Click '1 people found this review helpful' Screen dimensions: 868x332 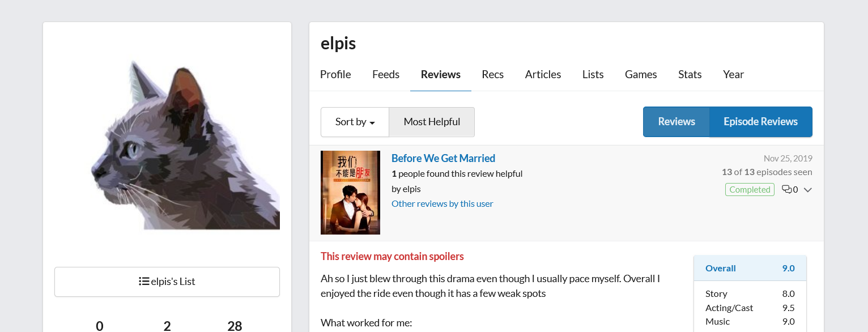(x=457, y=173)
